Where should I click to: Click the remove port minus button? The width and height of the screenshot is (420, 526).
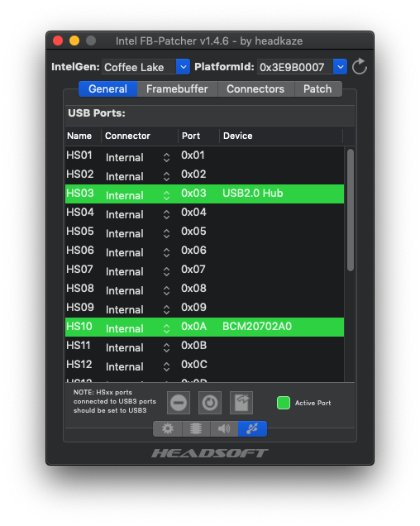tap(179, 403)
